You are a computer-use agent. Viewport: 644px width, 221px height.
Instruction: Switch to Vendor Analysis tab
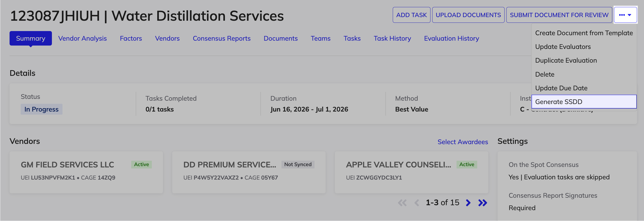[82, 38]
